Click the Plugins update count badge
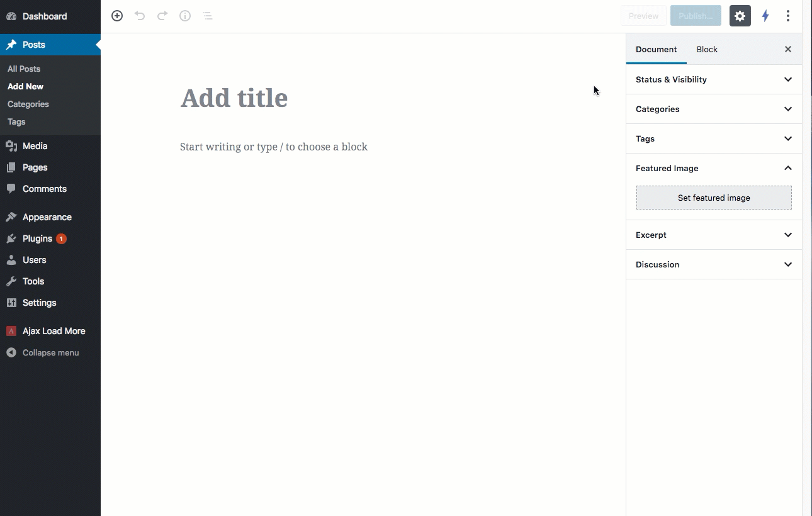 [x=61, y=238]
